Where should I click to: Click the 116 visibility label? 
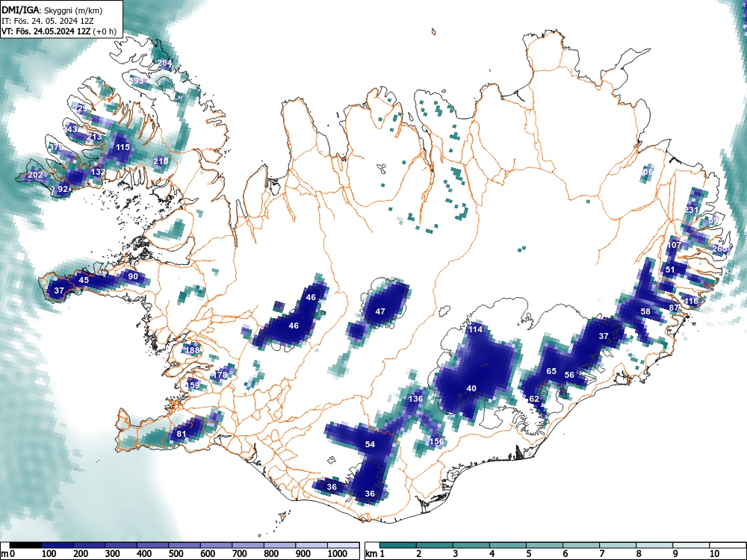coord(691,301)
